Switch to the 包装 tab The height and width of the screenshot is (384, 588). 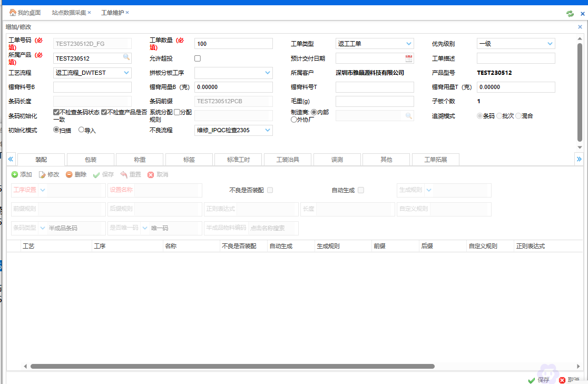(x=90, y=160)
